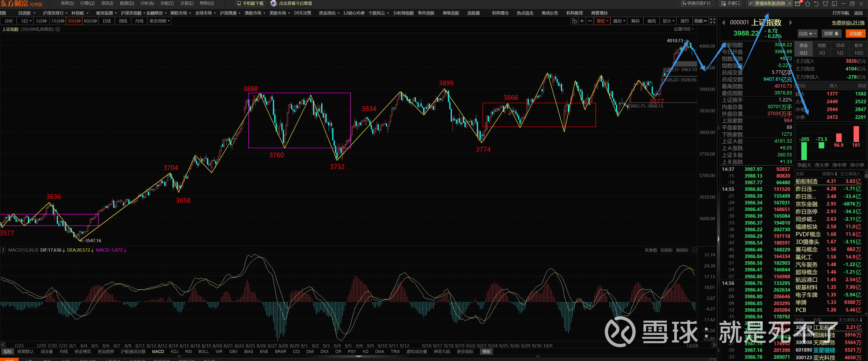Close the MACD indicator panel
Image resolution: width=868 pixels, height=361 pixels.
(694, 250)
